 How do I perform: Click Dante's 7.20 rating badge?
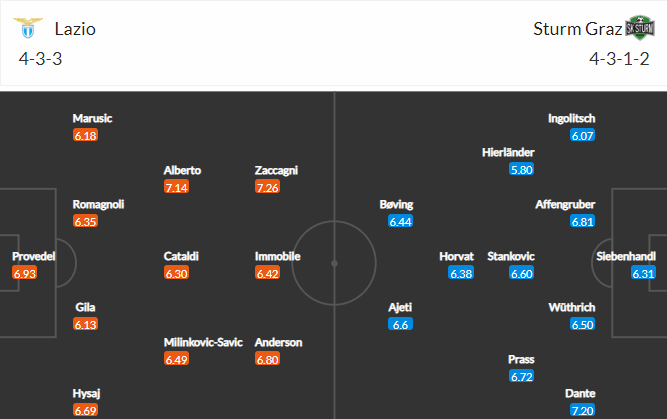(583, 410)
